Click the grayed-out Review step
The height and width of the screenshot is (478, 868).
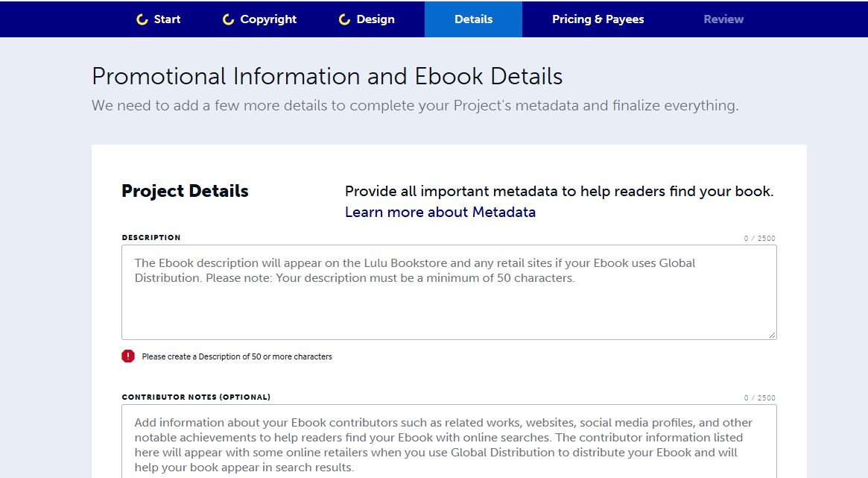pos(723,19)
